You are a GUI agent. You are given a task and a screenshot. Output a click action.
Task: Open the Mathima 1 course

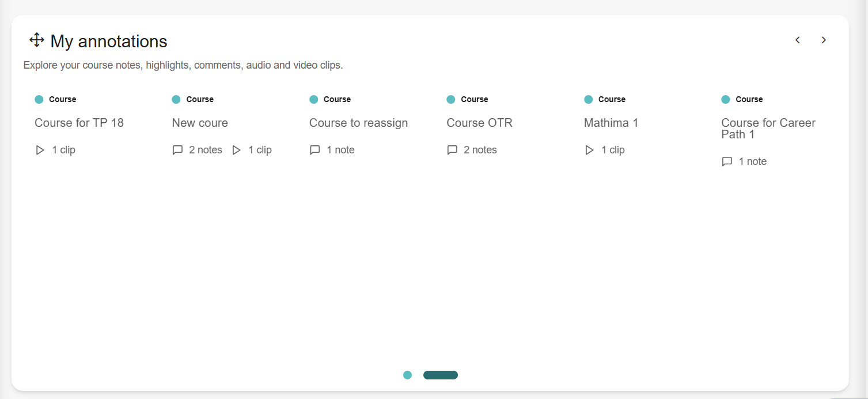point(611,123)
